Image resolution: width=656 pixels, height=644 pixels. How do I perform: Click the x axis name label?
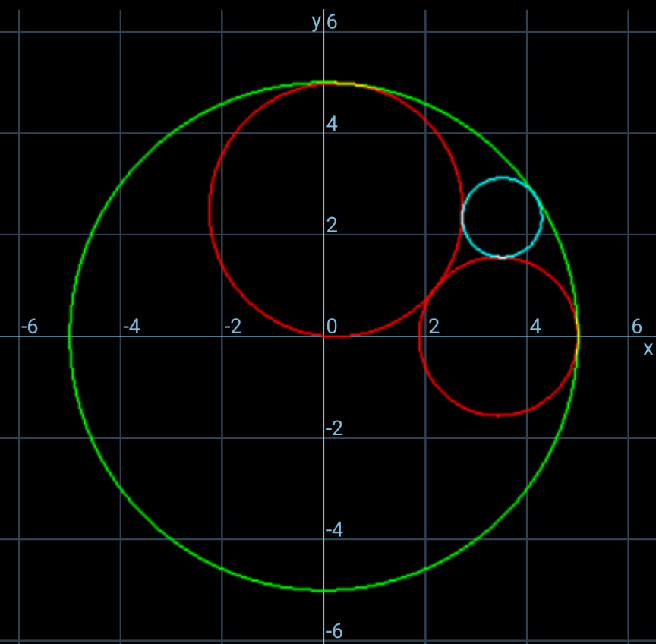click(x=648, y=348)
